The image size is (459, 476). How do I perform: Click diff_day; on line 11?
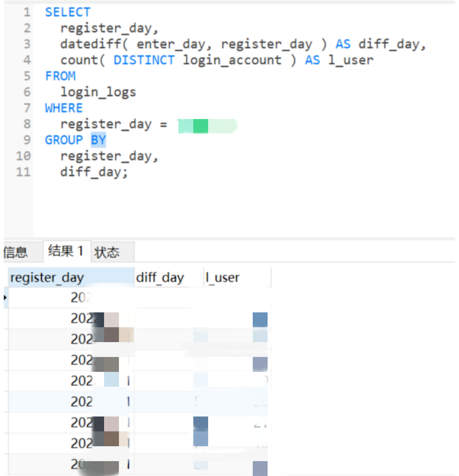[94, 172]
